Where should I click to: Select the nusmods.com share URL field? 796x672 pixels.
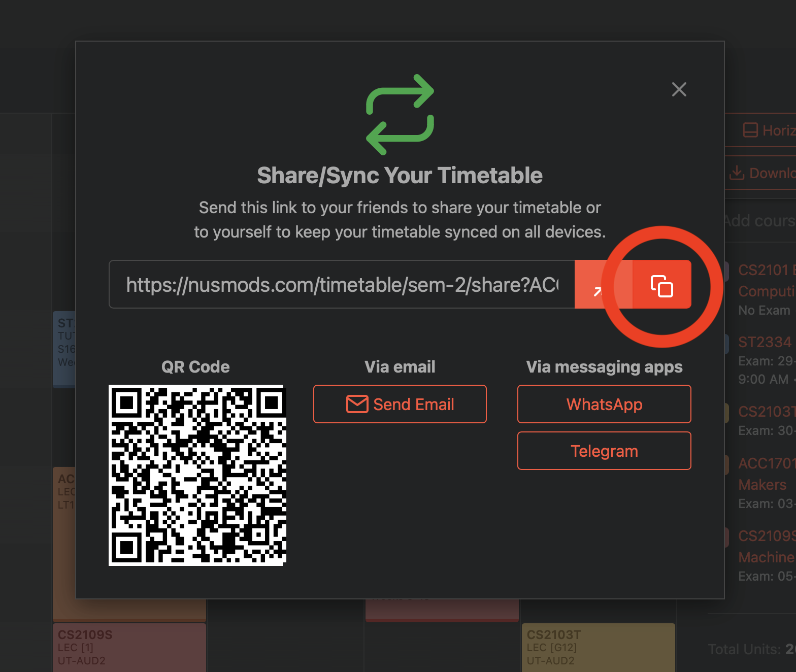pyautogui.click(x=342, y=284)
